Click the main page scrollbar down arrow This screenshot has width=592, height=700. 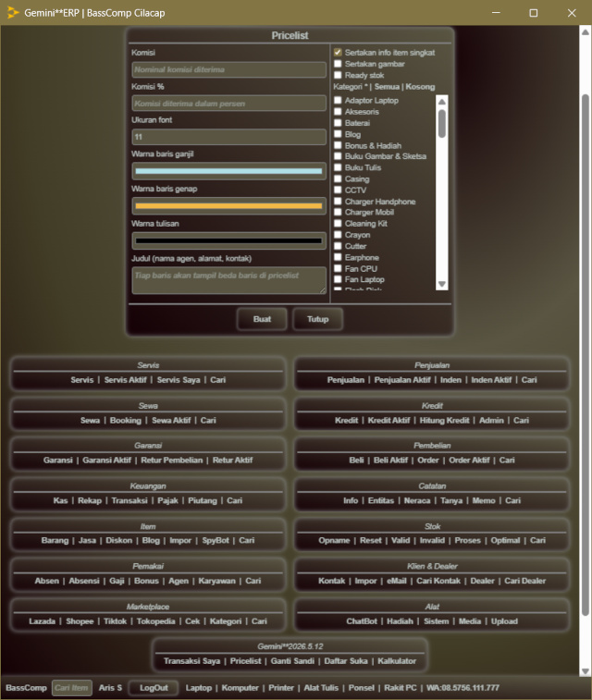coord(585,671)
